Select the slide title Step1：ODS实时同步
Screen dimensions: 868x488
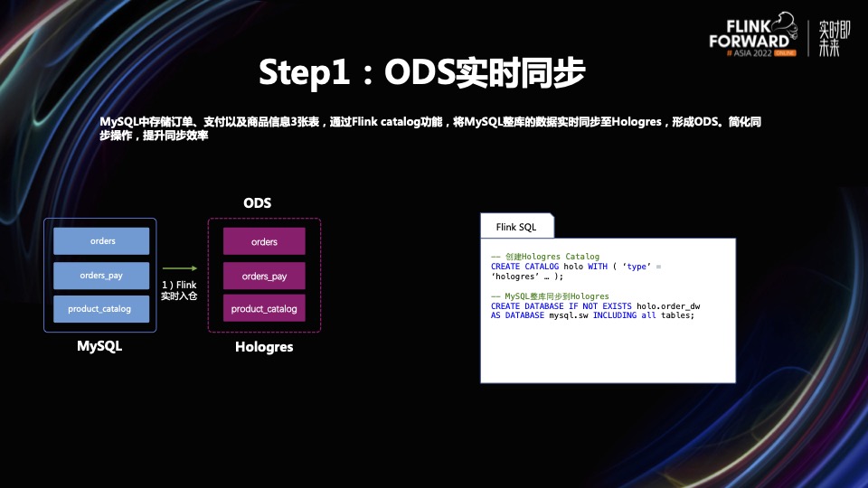(422, 72)
